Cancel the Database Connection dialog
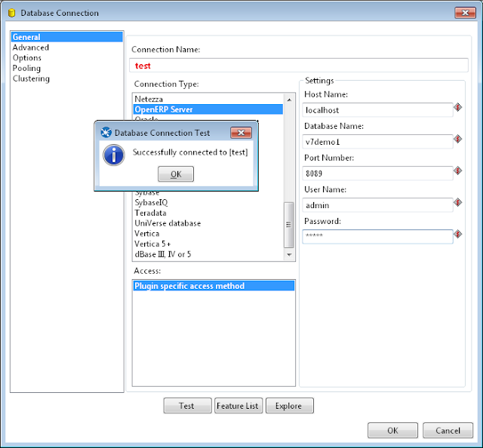The height and width of the screenshot is (448, 483). pos(448,430)
